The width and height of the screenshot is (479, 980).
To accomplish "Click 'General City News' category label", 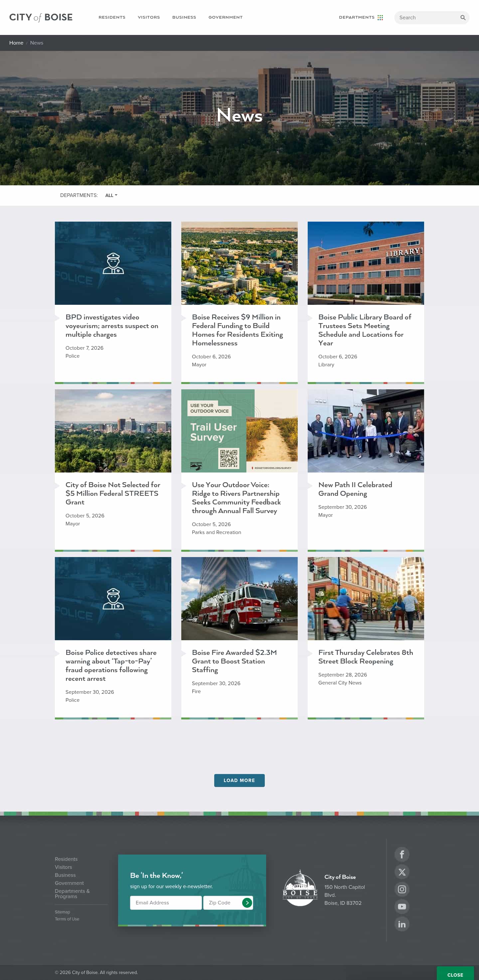I will 340,683.
